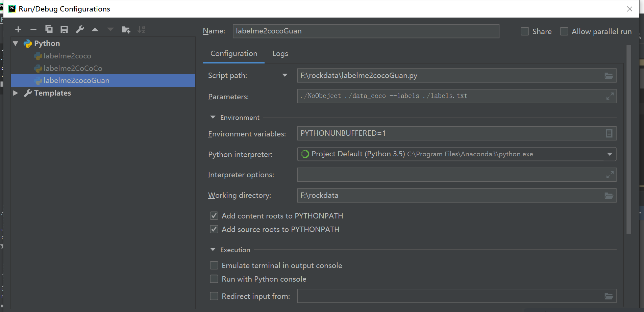The width and height of the screenshot is (644, 312).
Task: Click the Remove Configuration minus icon
Action: click(33, 30)
